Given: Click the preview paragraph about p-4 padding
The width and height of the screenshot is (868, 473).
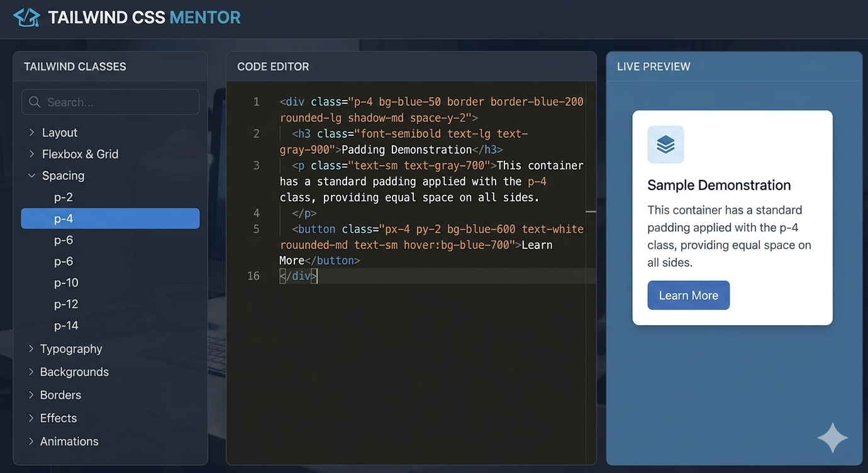Looking at the screenshot, I should coord(730,236).
